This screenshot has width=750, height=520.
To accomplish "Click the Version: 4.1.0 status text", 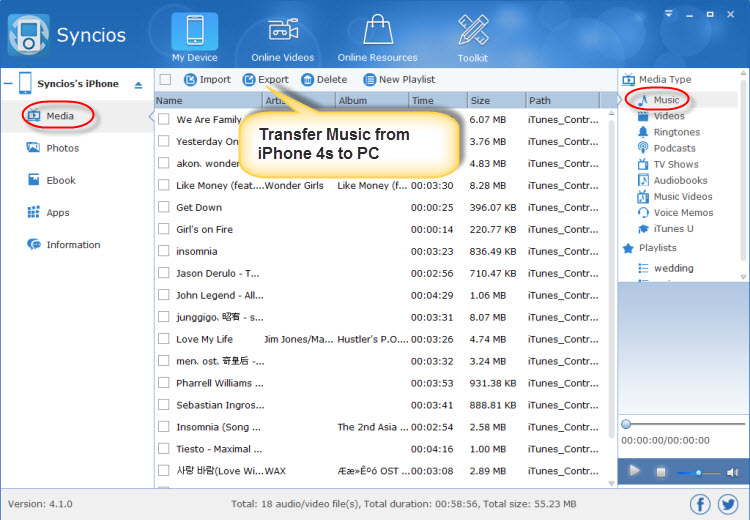I will [x=40, y=504].
